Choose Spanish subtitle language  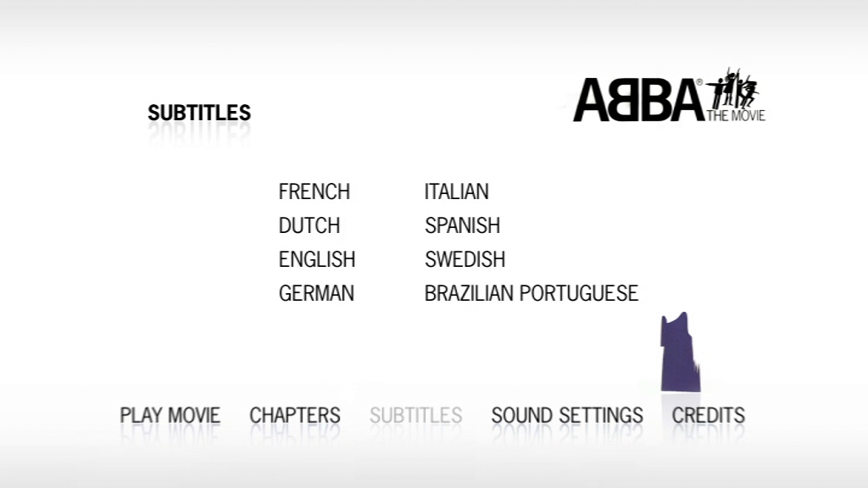[462, 225]
